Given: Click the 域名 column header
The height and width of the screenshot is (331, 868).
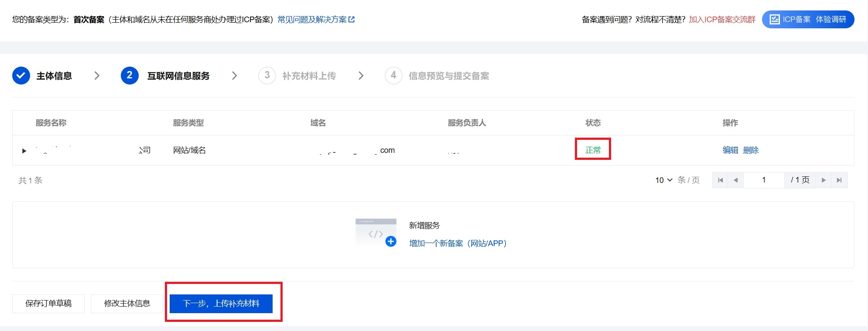Looking at the screenshot, I should (x=318, y=123).
